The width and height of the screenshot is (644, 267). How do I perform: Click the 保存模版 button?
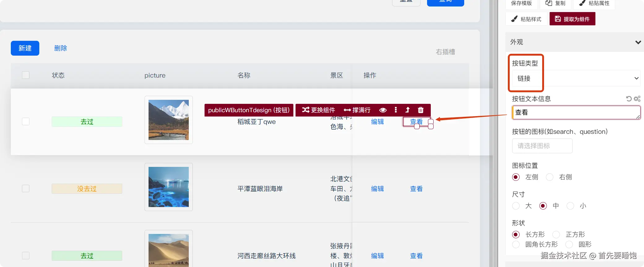pos(521,3)
